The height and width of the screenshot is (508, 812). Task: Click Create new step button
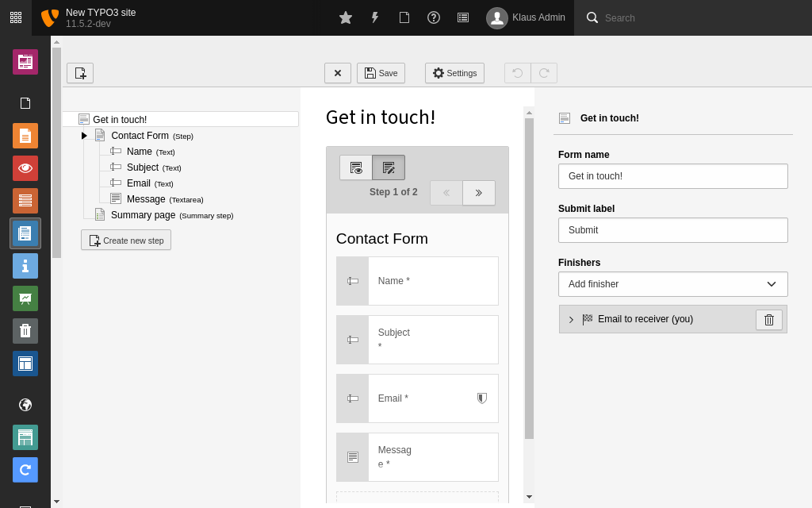pyautogui.click(x=126, y=241)
